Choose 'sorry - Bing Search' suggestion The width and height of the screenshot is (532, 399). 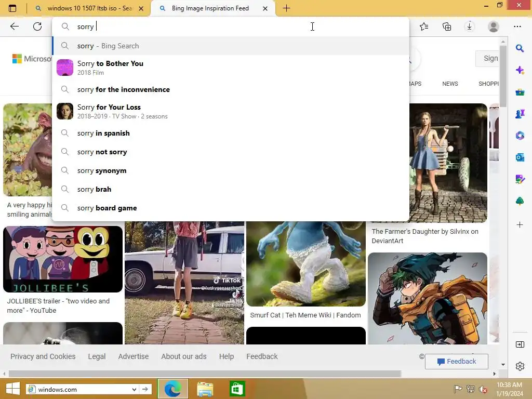point(231,46)
